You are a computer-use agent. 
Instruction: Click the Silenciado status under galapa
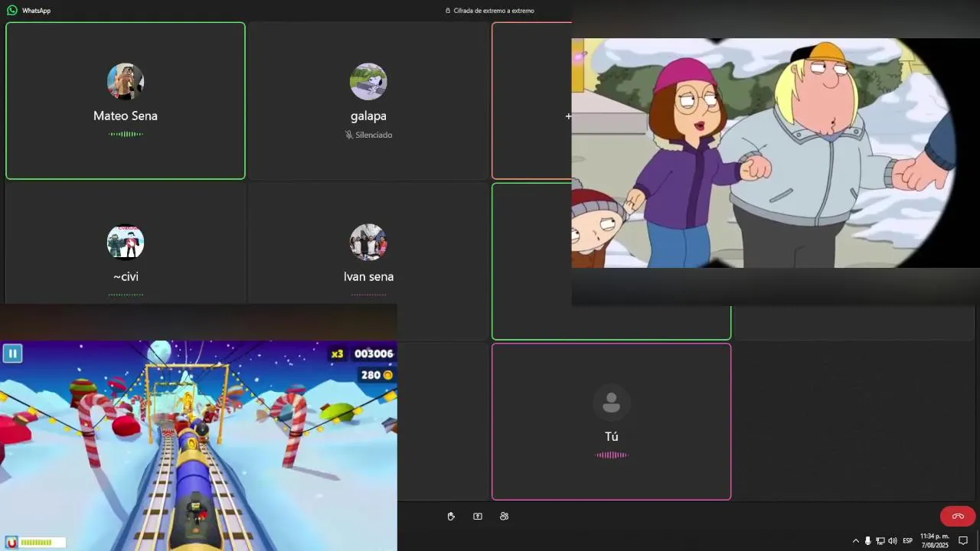[x=374, y=135]
